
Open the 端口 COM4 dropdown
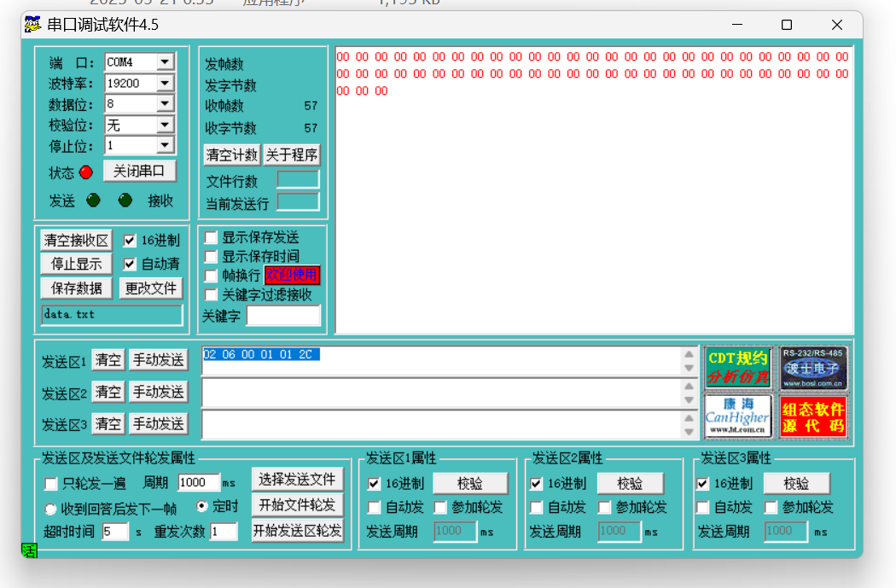pyautogui.click(x=165, y=62)
